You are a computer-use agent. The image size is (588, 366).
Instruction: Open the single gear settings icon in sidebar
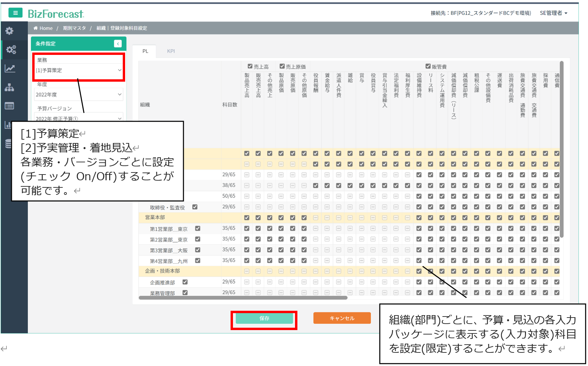coord(9,31)
